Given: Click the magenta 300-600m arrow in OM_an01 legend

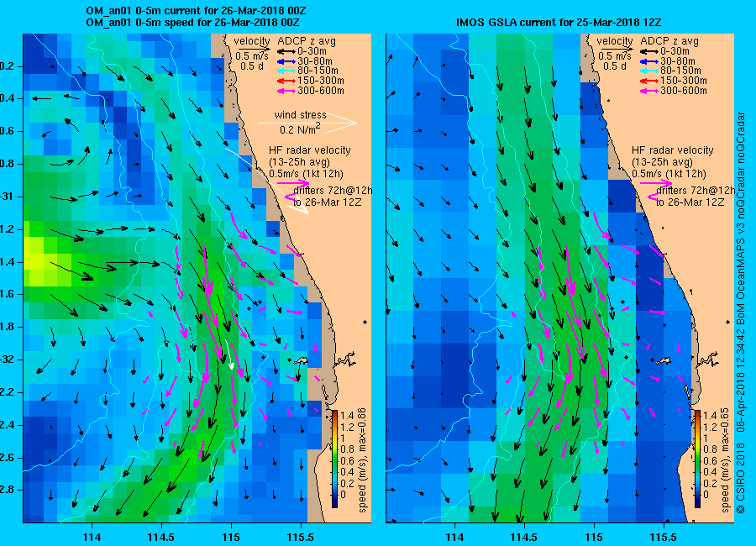Looking at the screenshot, I should coord(286,91).
